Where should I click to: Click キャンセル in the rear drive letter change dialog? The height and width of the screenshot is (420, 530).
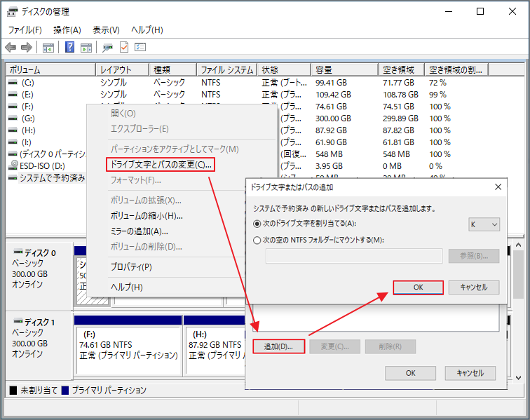[470, 373]
